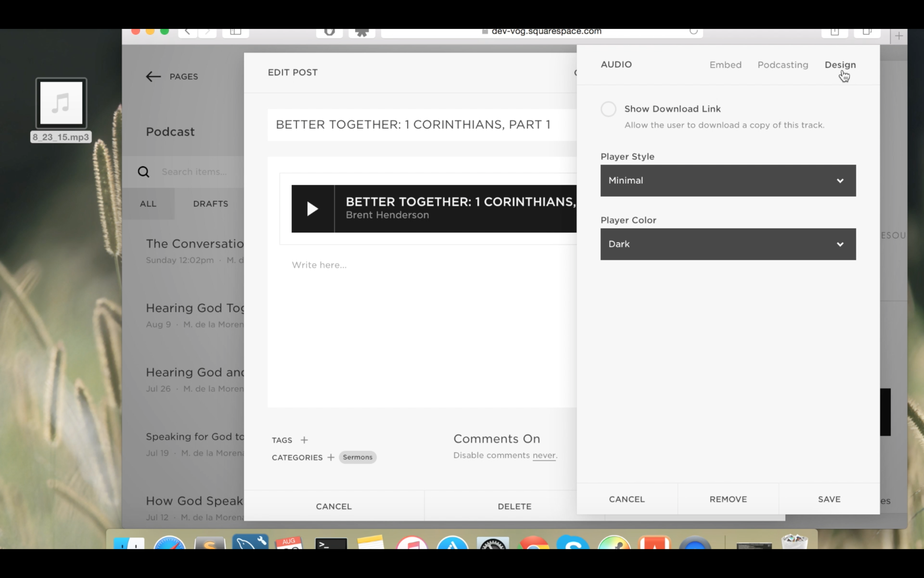Image resolution: width=924 pixels, height=578 pixels.
Task: Click CANCEL in the Audio panel
Action: pos(627,499)
